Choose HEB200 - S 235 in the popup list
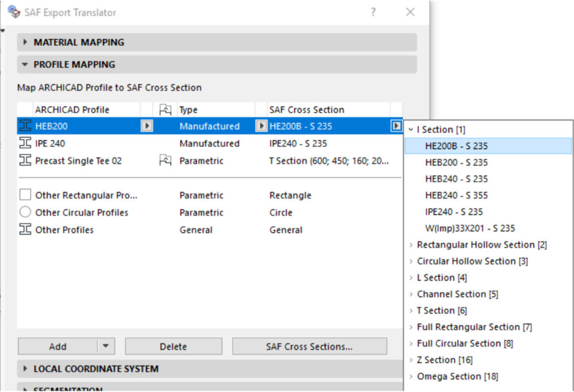574x392 pixels. point(488,162)
